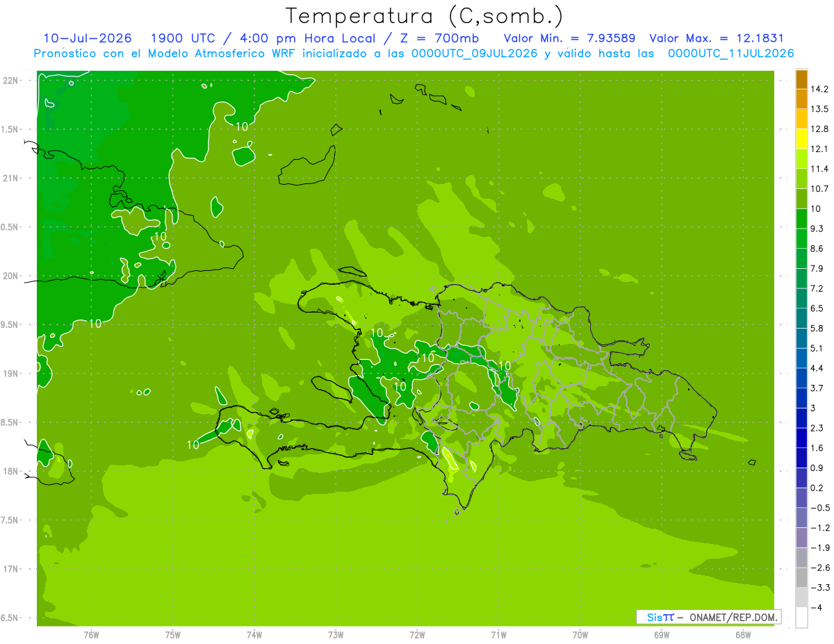Click the colorbar value '14.2'
Image resolution: width=834 pixels, height=644 pixels.
(x=819, y=89)
